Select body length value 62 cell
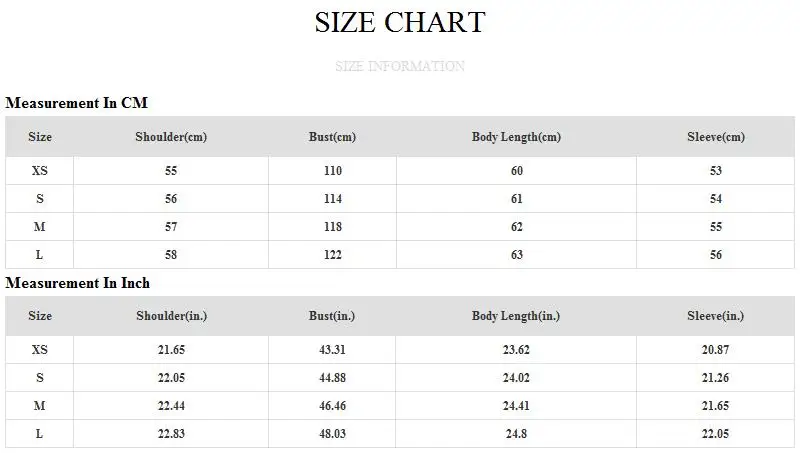This screenshot has height=453, width=800. click(516, 227)
